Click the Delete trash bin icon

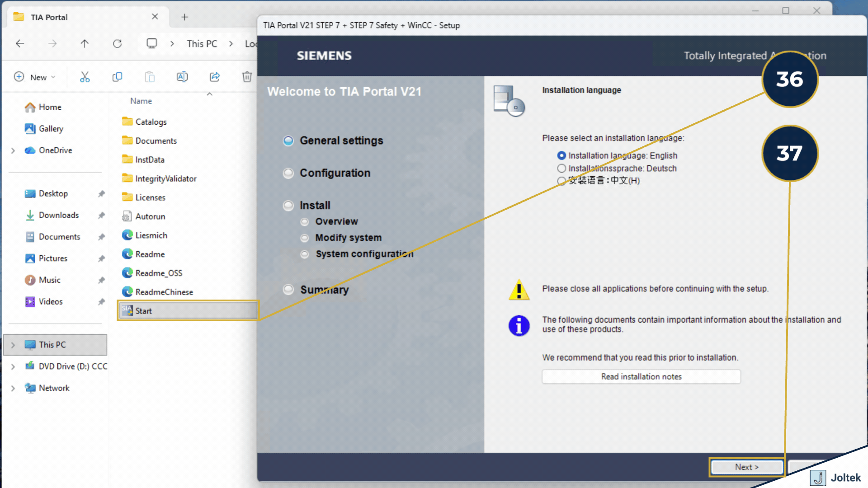[247, 77]
